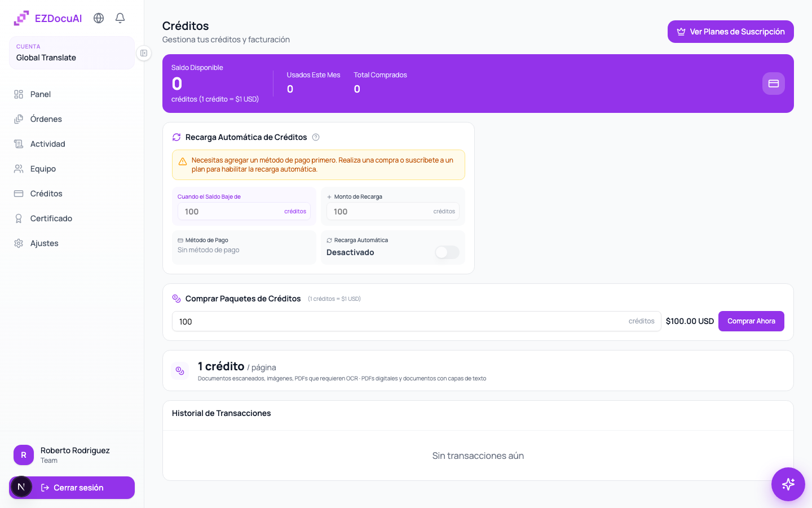
Task: Click the Historial de Transacciones heading
Action: pos(221,413)
